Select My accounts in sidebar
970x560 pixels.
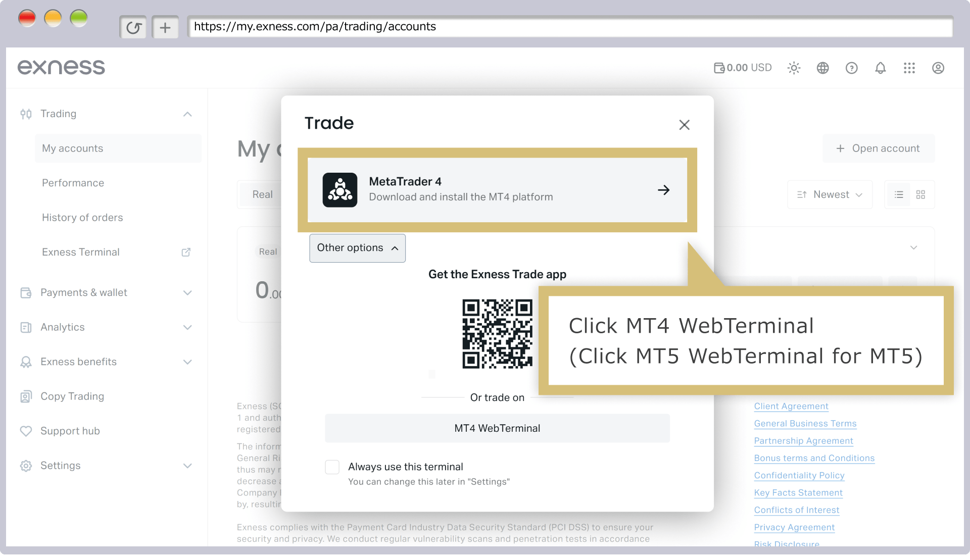[118, 148]
